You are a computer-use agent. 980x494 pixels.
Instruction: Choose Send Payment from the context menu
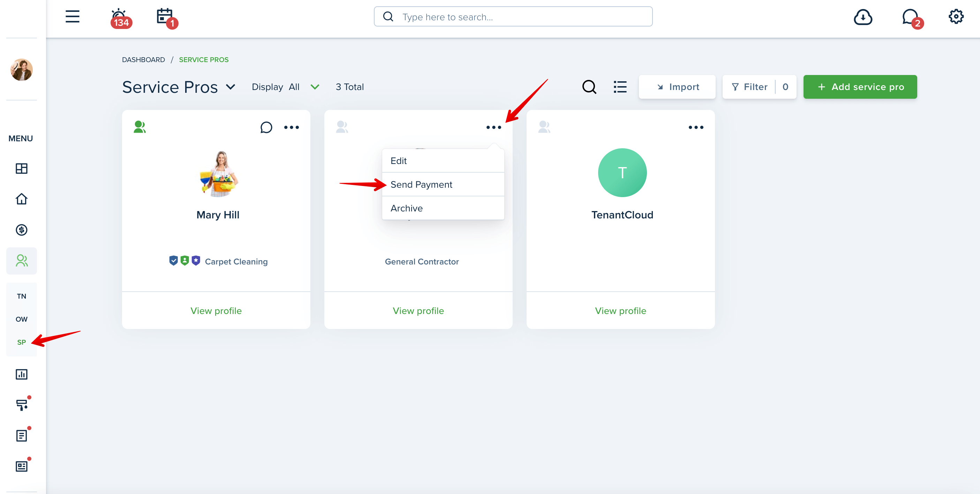(443, 185)
